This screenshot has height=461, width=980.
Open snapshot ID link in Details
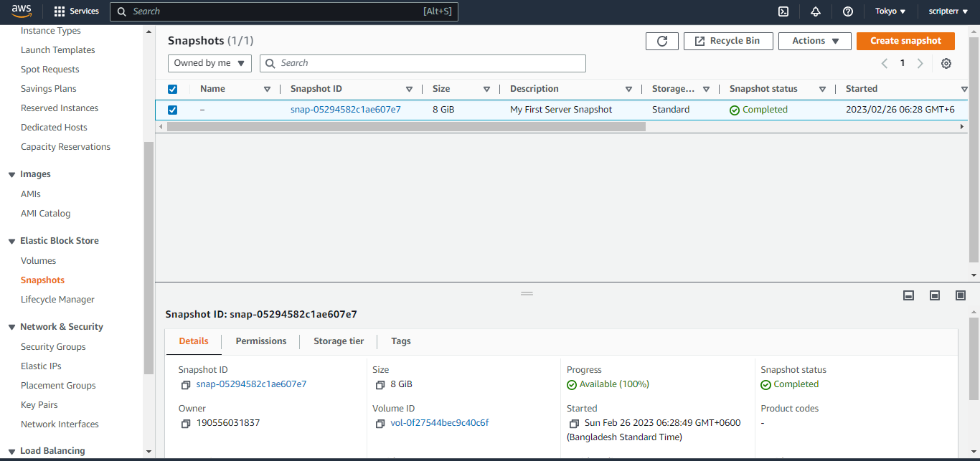(251, 384)
